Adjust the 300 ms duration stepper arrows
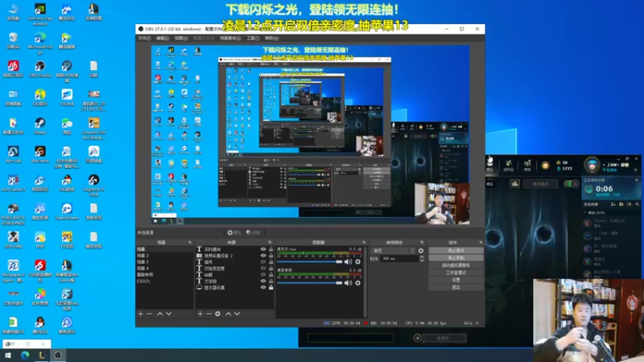 pyautogui.click(x=421, y=258)
